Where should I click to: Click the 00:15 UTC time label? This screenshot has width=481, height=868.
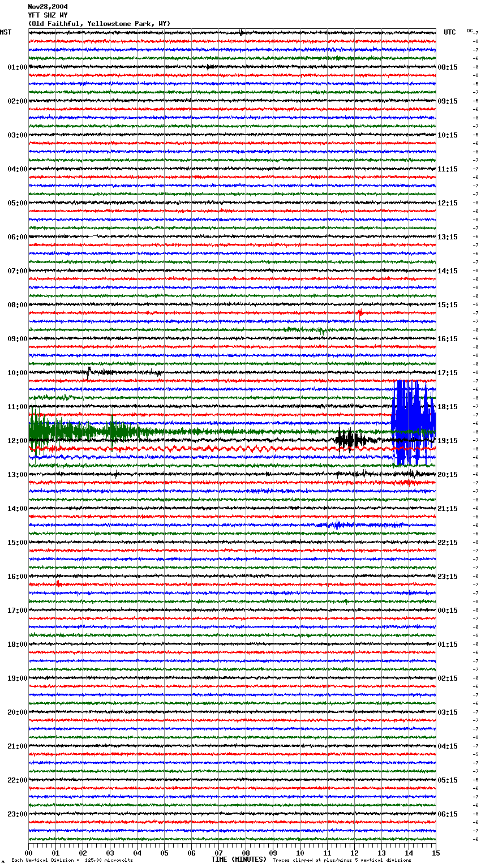(x=448, y=611)
